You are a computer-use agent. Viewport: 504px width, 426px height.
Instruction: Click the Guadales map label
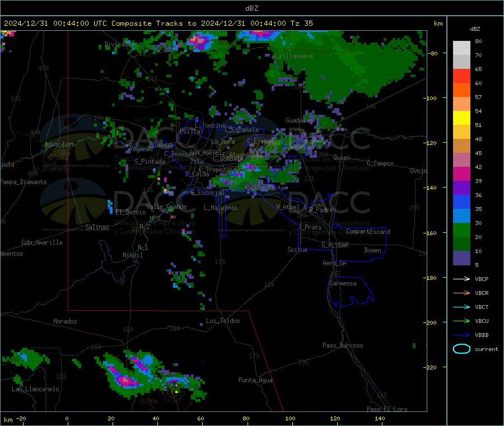(299, 120)
